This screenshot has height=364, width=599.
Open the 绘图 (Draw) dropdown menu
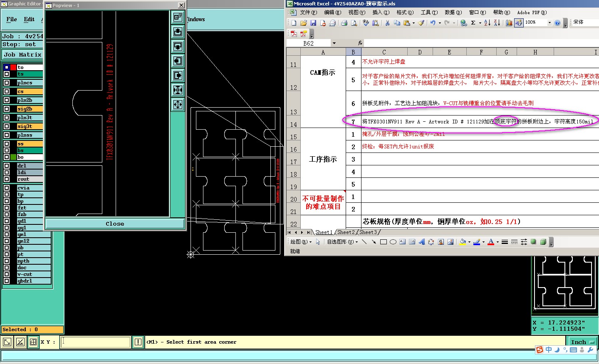click(x=301, y=242)
